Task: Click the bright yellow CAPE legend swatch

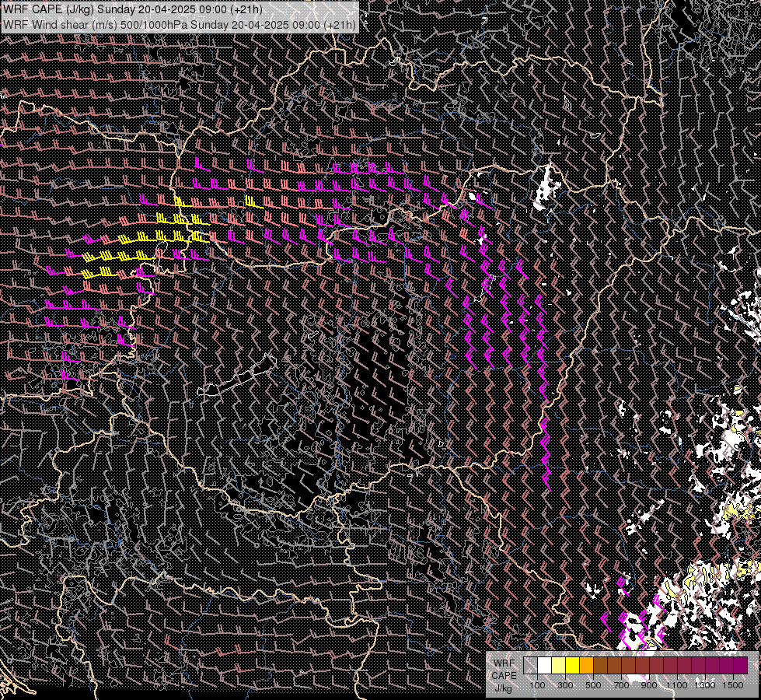Action: (573, 665)
